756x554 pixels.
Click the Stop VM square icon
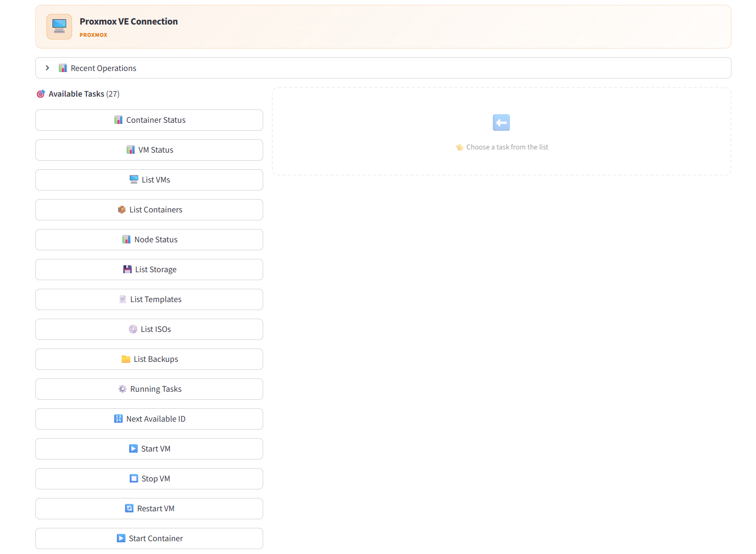pyautogui.click(x=134, y=479)
